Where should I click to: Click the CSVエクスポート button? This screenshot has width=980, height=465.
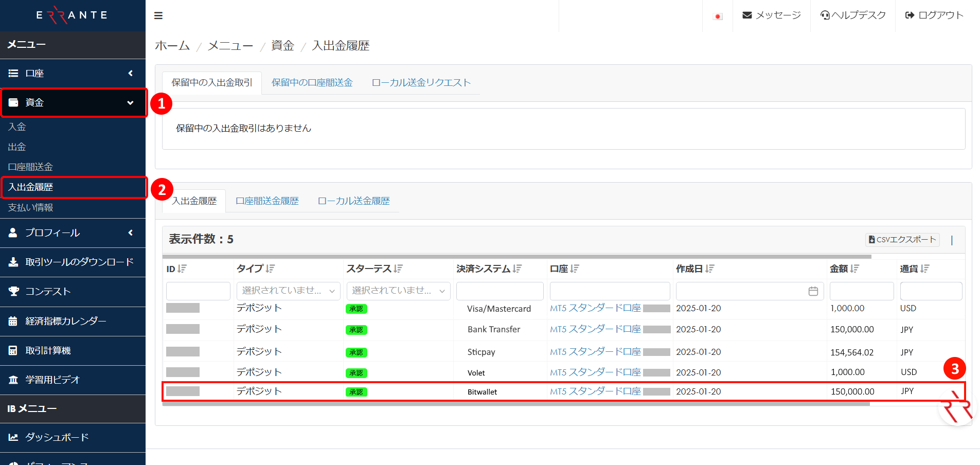[902, 239]
